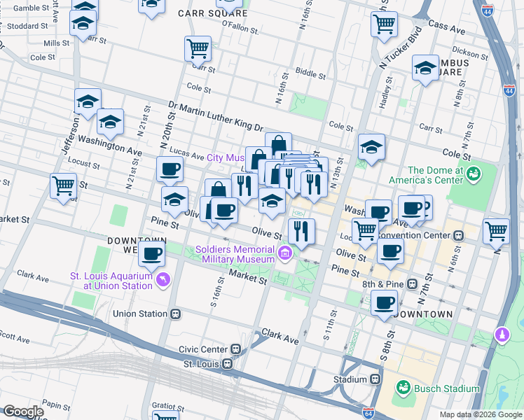Select the coffee cup marker below 8th & Pine
Viewport: 524px width, 420px height.
(x=384, y=304)
